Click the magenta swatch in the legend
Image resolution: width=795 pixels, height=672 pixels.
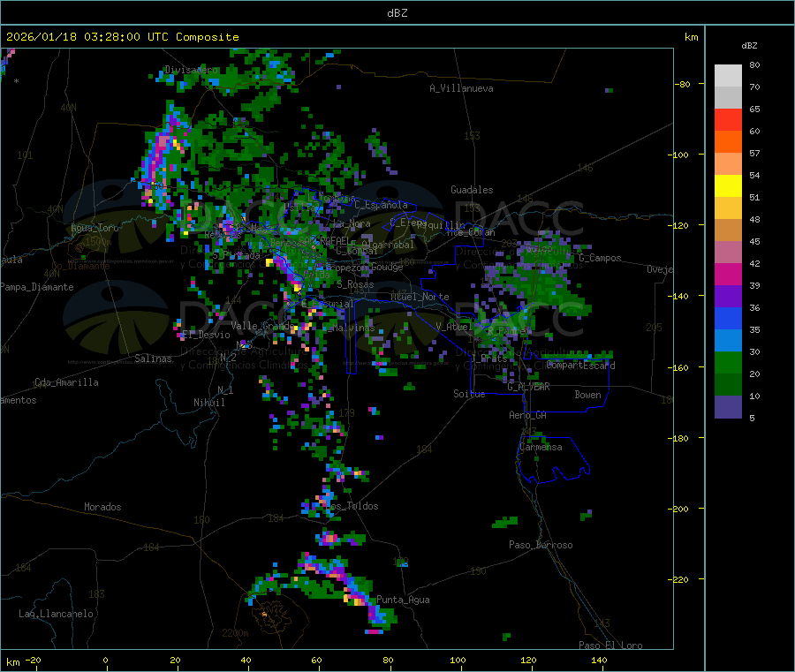(728, 274)
